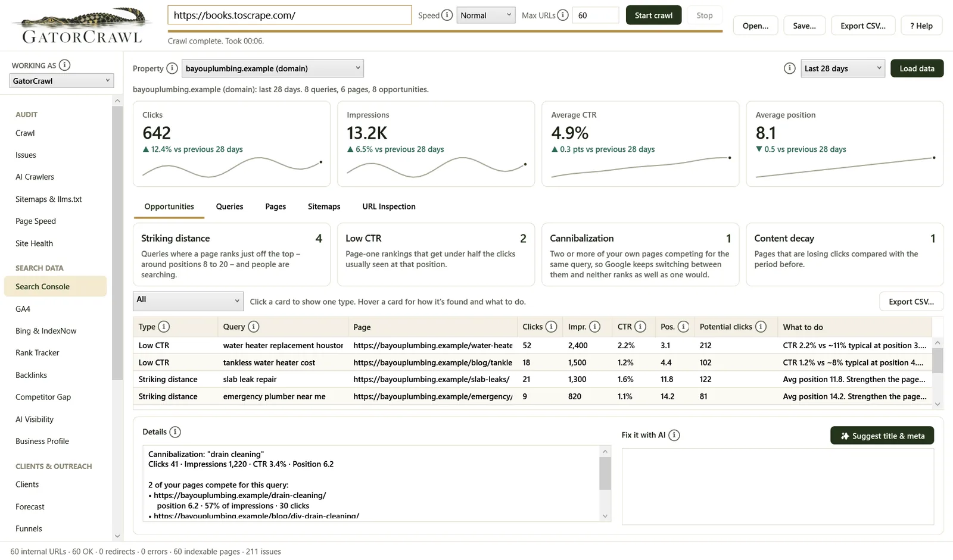Viewport: 953px width, 560px height.
Task: Open the Speed dropdown set to Normal
Action: 485,15
